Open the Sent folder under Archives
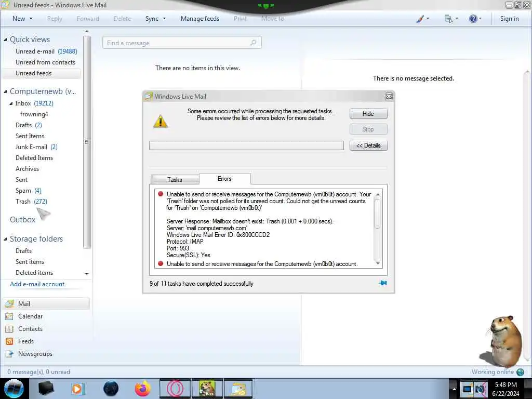The width and height of the screenshot is (532, 399). tap(21, 180)
